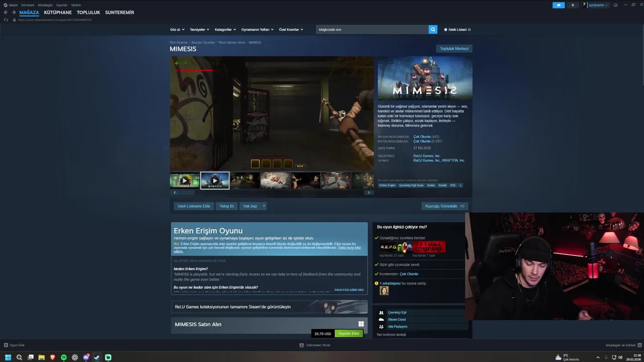Click the Çevrimiçi Eşli multiplayer icon
The height and width of the screenshot is (362, 644).
click(x=381, y=313)
